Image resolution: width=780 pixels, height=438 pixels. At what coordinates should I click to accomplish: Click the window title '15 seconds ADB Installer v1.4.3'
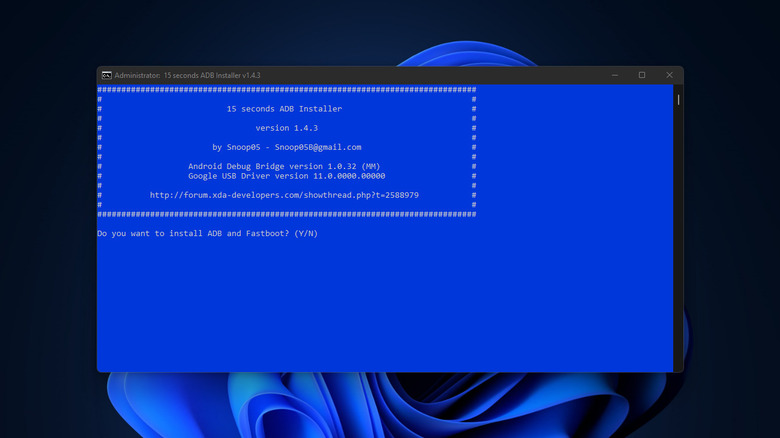tap(188, 75)
